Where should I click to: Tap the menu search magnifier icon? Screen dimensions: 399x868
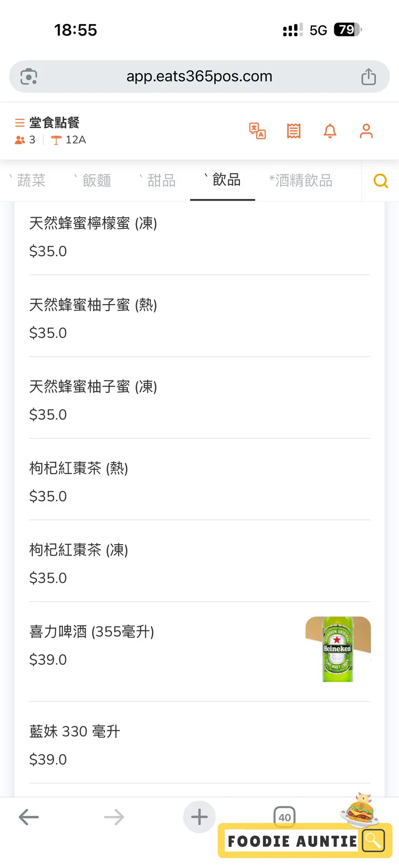pyautogui.click(x=380, y=181)
